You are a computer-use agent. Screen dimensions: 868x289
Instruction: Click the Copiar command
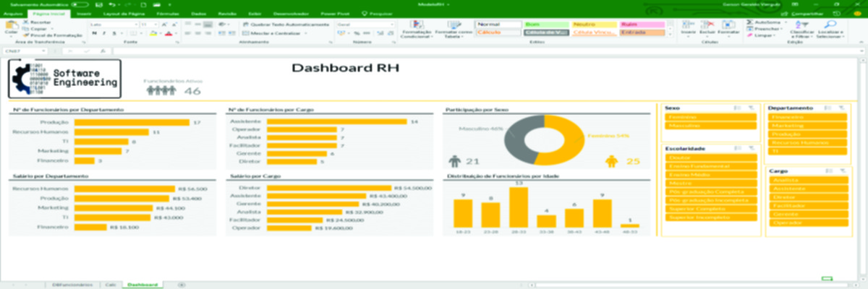point(36,29)
